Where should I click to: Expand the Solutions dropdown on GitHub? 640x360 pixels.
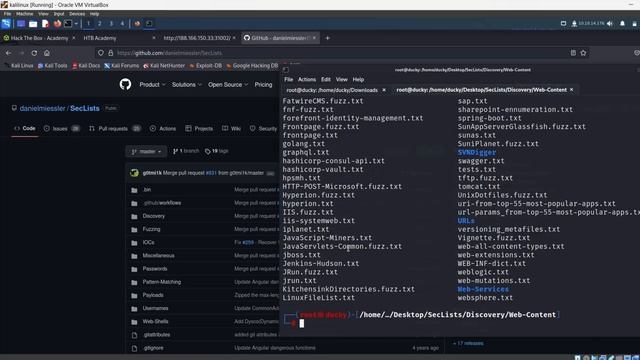coord(187,84)
